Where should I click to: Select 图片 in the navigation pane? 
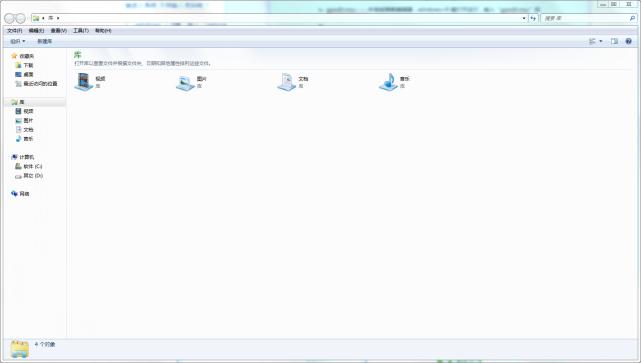pyautogui.click(x=24, y=121)
